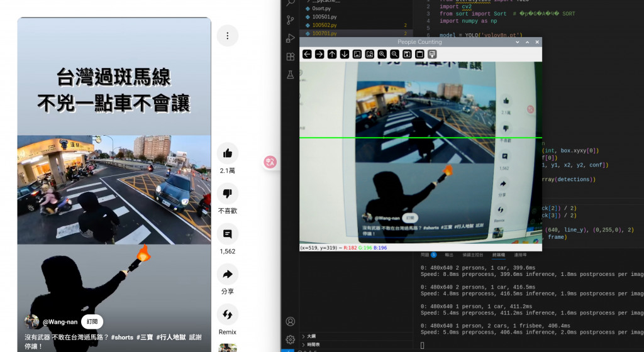Screen dimensions: 644x352
Task: Close the People Counting window
Action: (537, 42)
